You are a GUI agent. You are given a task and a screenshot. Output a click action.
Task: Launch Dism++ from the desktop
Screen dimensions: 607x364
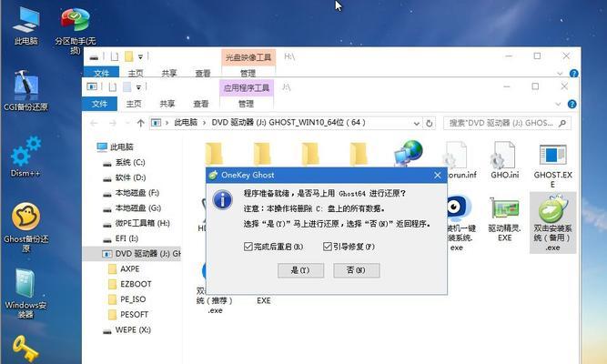(x=25, y=156)
